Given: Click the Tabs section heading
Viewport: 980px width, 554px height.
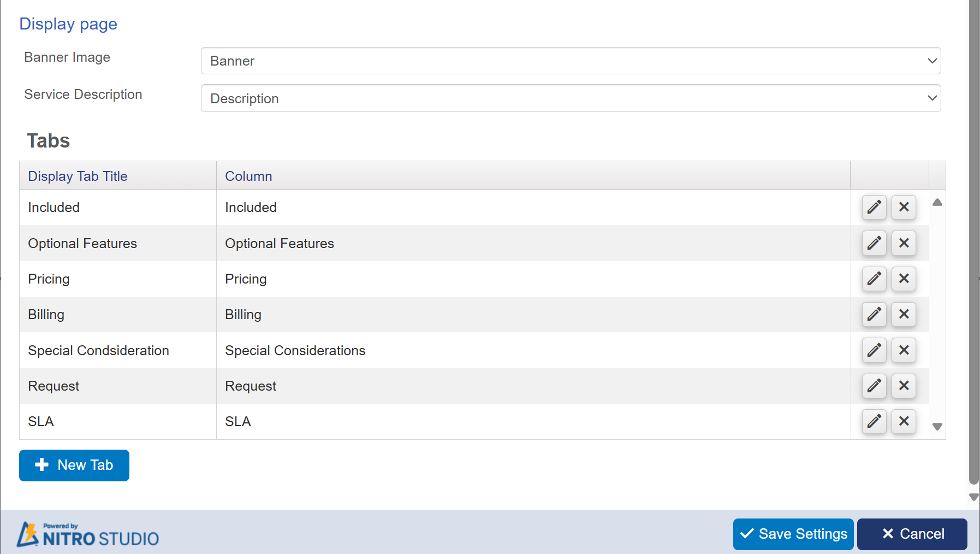Looking at the screenshot, I should (x=49, y=141).
